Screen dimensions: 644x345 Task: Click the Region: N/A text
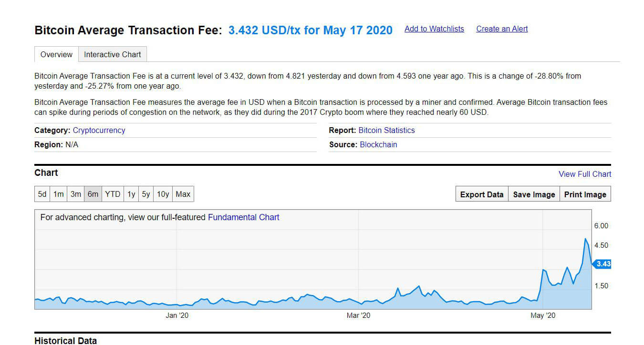click(56, 144)
